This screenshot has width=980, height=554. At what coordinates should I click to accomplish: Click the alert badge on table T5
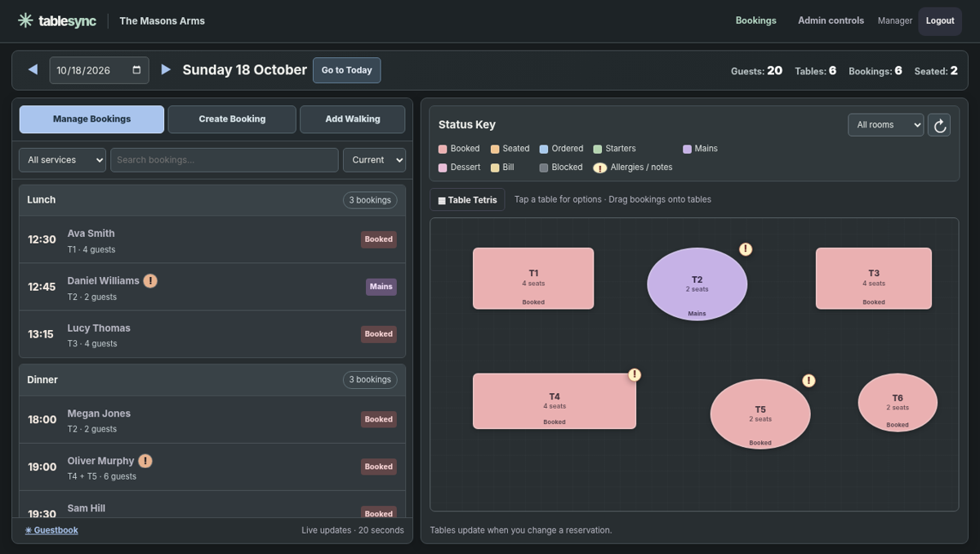tap(808, 381)
